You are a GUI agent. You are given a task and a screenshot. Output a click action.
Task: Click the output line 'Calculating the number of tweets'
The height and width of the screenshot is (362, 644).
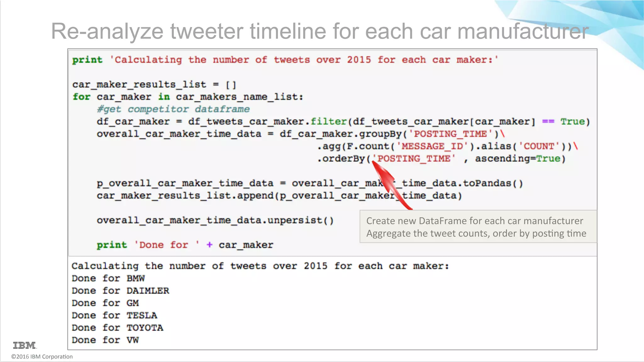point(260,266)
